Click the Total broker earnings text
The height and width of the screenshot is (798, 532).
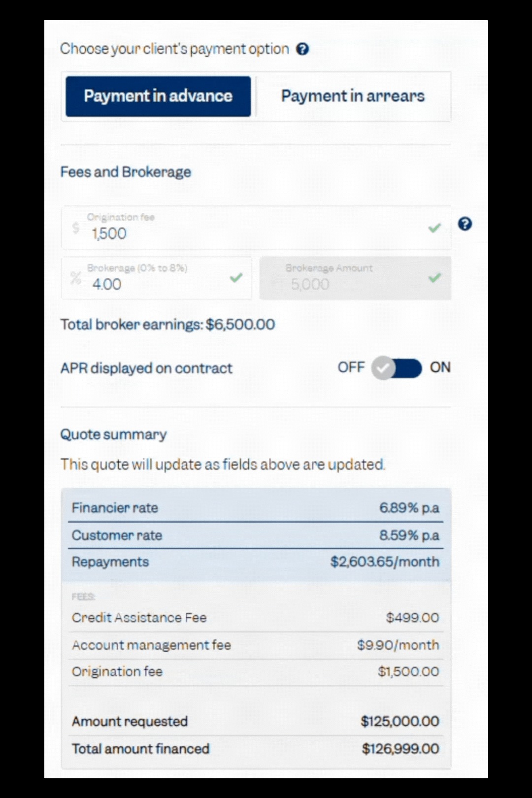167,325
